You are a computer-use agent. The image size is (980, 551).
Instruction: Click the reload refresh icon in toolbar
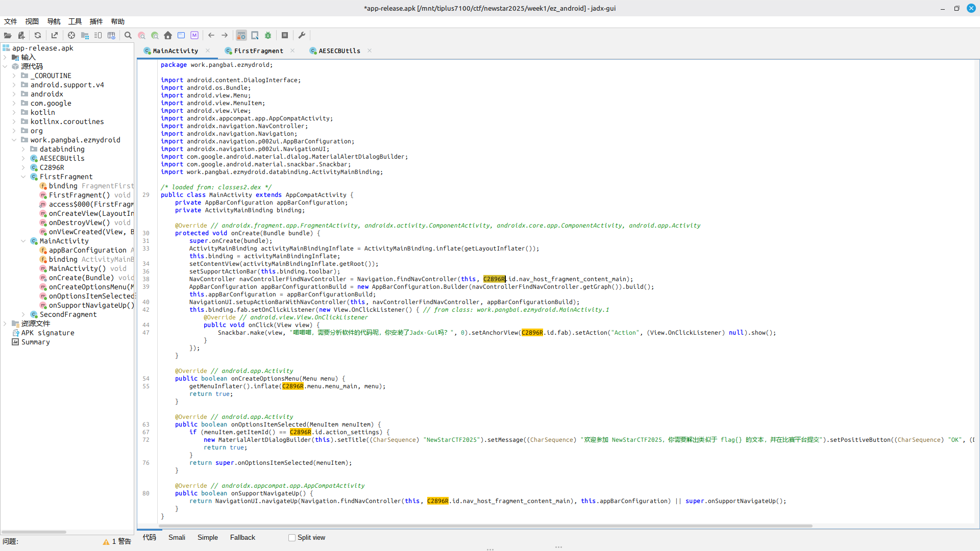coord(38,35)
